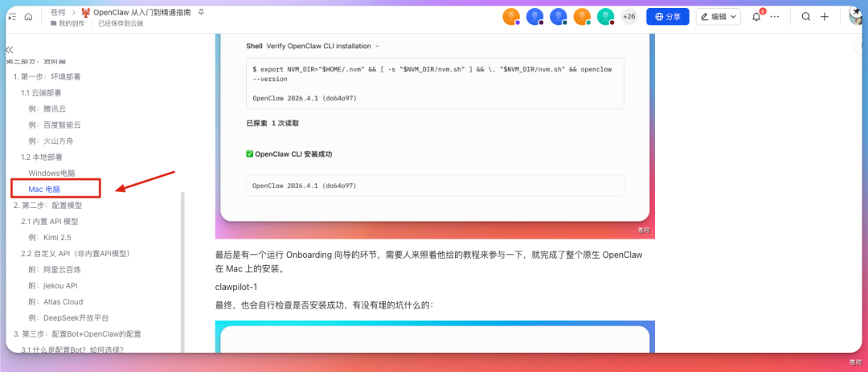Image resolution: width=868 pixels, height=372 pixels.
Task: Open the 编辑 mode dropdown
Action: point(718,17)
